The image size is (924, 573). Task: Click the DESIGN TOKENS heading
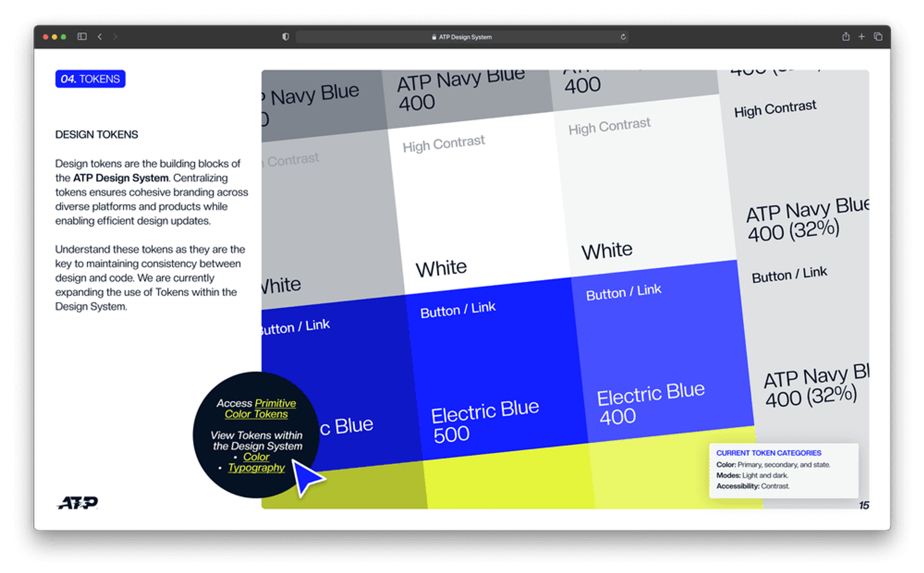tap(96, 135)
